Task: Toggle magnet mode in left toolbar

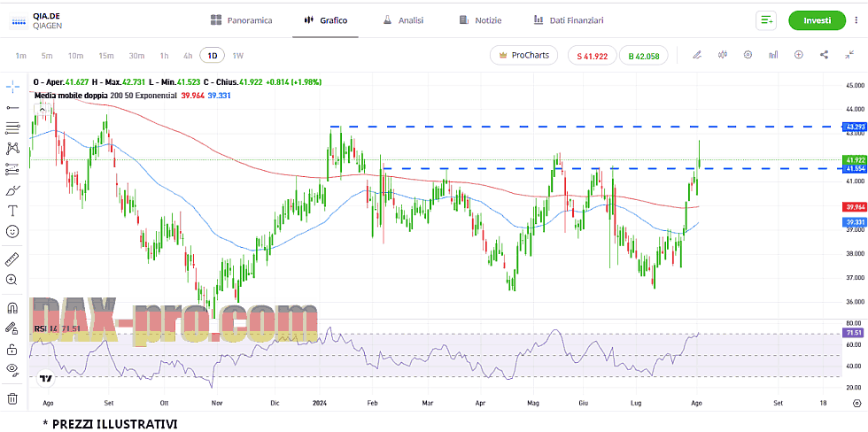Action: tap(12, 307)
